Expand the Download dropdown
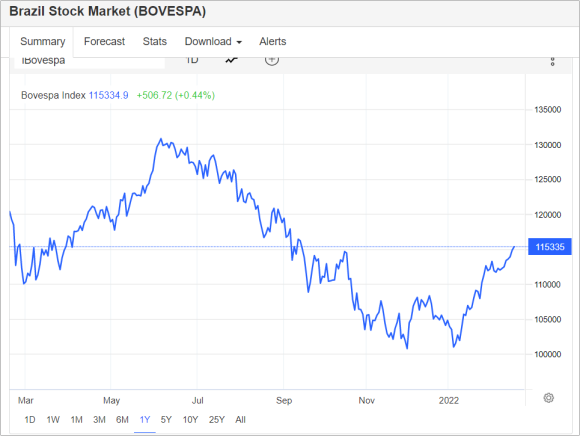 click(213, 41)
